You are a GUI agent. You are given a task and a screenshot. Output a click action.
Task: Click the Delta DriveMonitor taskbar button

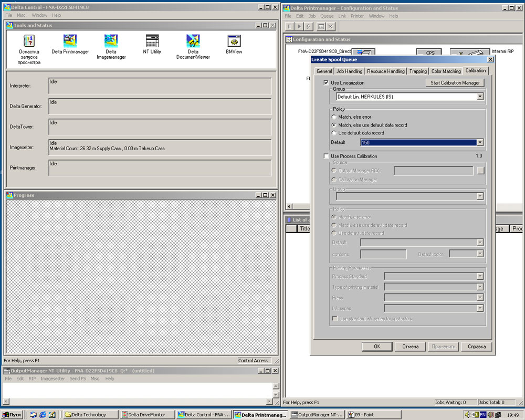tap(146, 415)
